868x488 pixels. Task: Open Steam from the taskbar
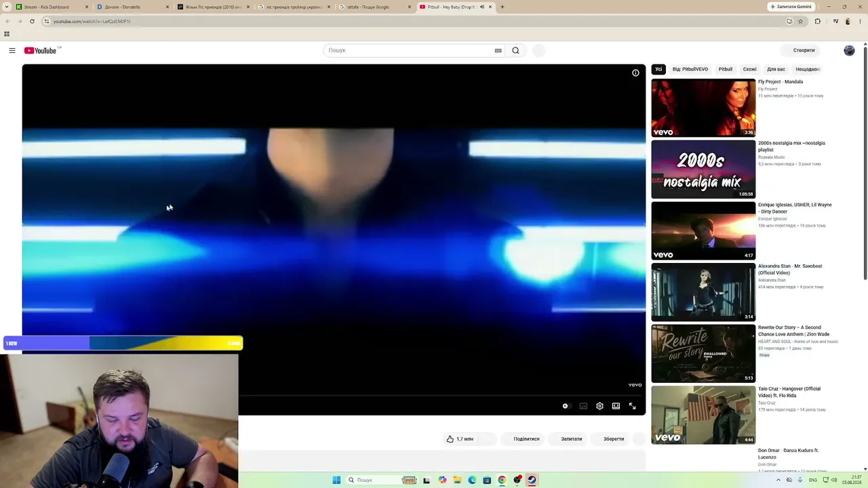(x=532, y=480)
